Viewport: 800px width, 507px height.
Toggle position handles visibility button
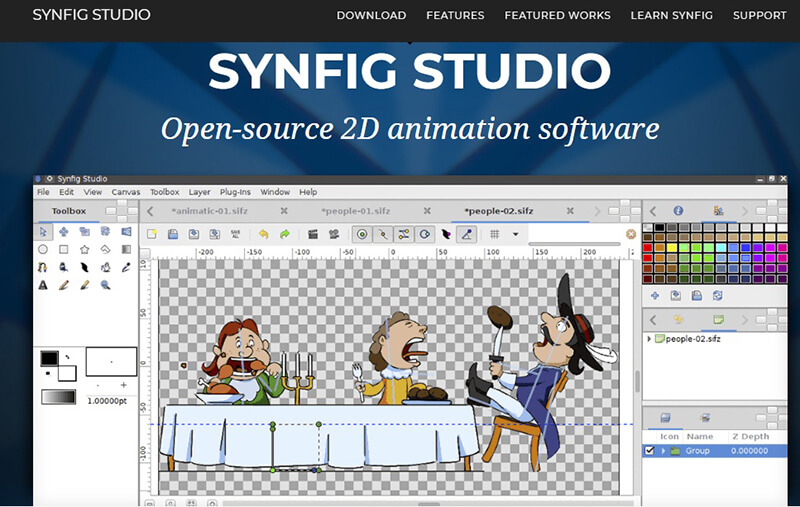(x=362, y=234)
